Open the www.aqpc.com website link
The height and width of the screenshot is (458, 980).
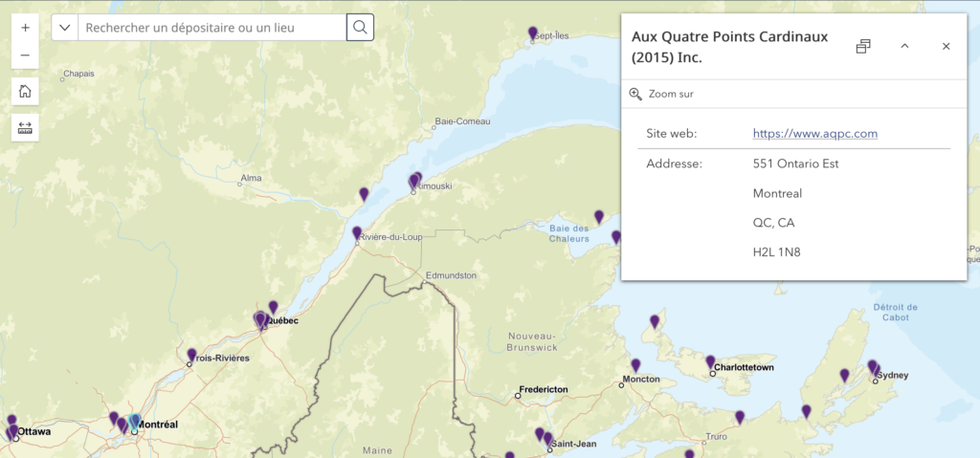pyautogui.click(x=814, y=134)
